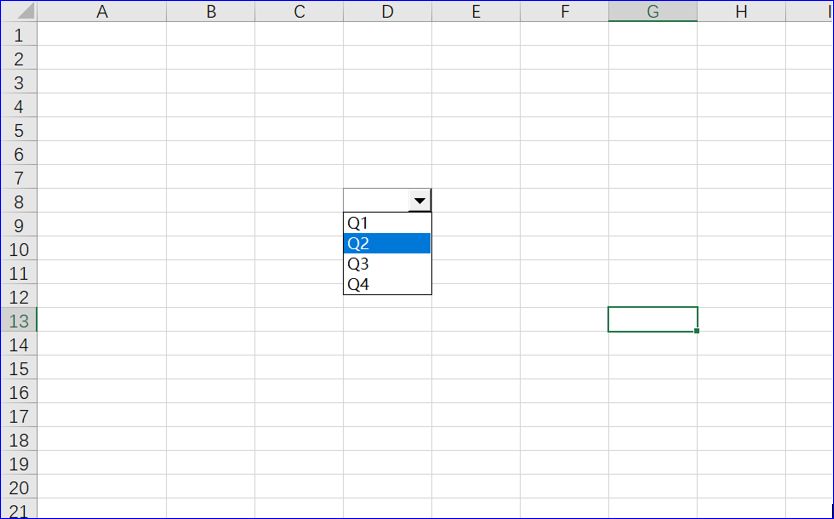Select row 8 header
The image size is (834, 519).
point(19,202)
